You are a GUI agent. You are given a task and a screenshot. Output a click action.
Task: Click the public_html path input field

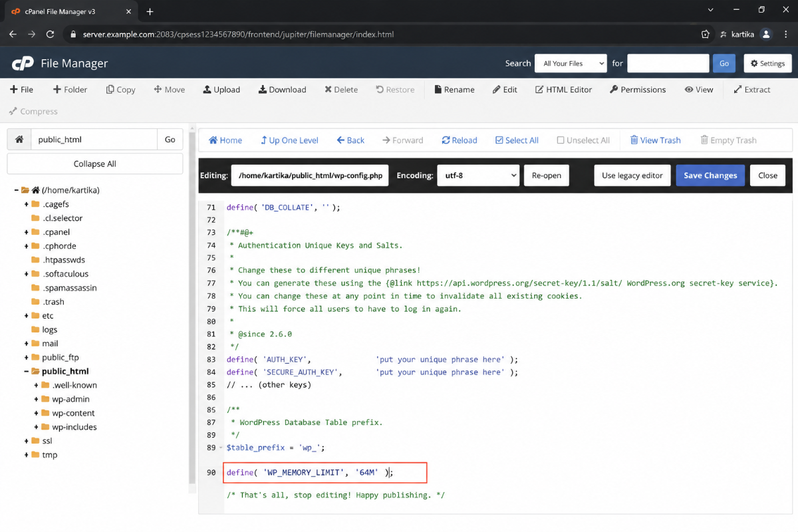pos(94,140)
